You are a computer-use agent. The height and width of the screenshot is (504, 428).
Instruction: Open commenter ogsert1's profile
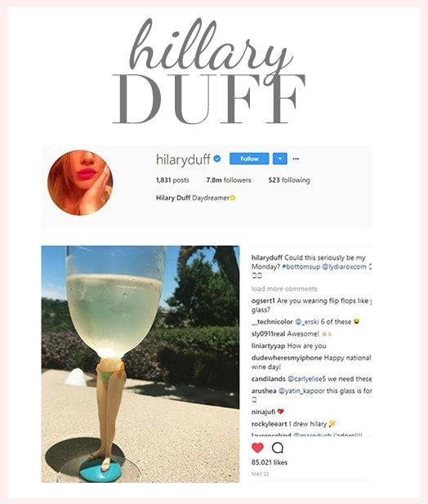(263, 301)
